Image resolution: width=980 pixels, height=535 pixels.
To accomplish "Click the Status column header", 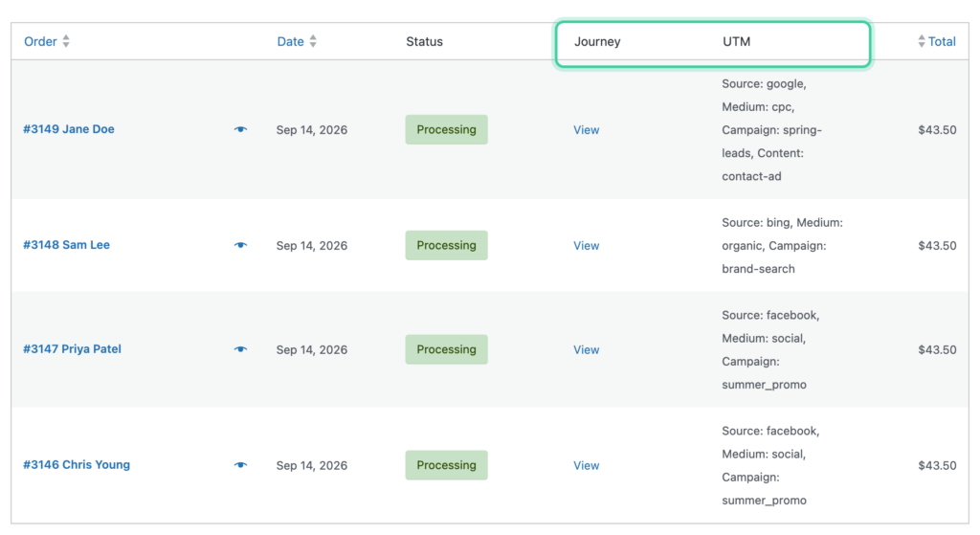I will [424, 41].
